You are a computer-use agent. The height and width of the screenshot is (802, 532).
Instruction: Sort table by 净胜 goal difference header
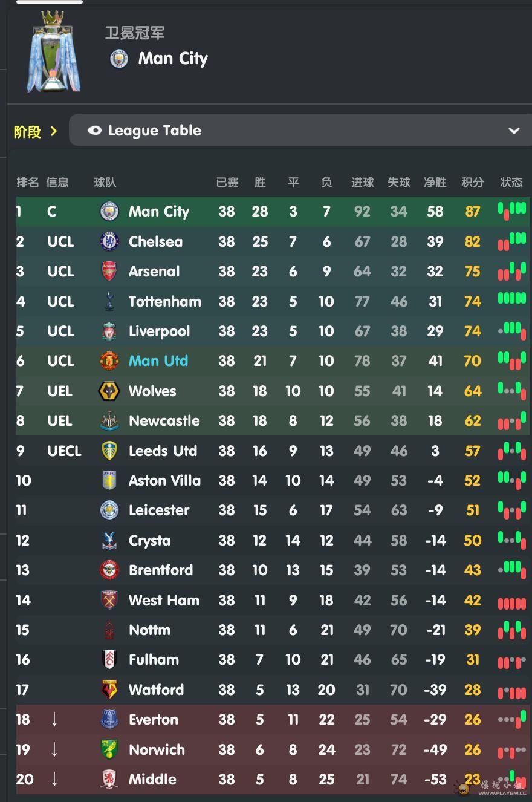coord(435,182)
